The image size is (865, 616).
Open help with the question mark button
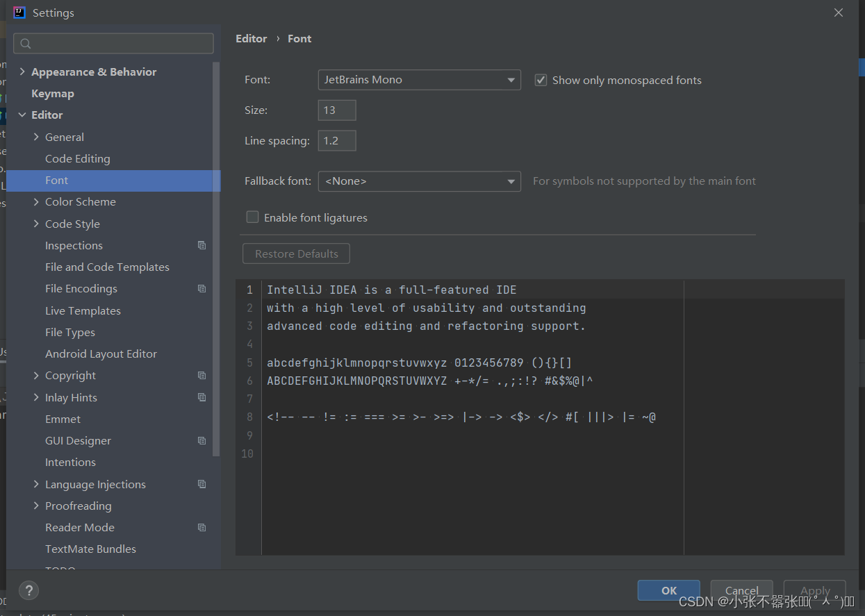click(28, 590)
